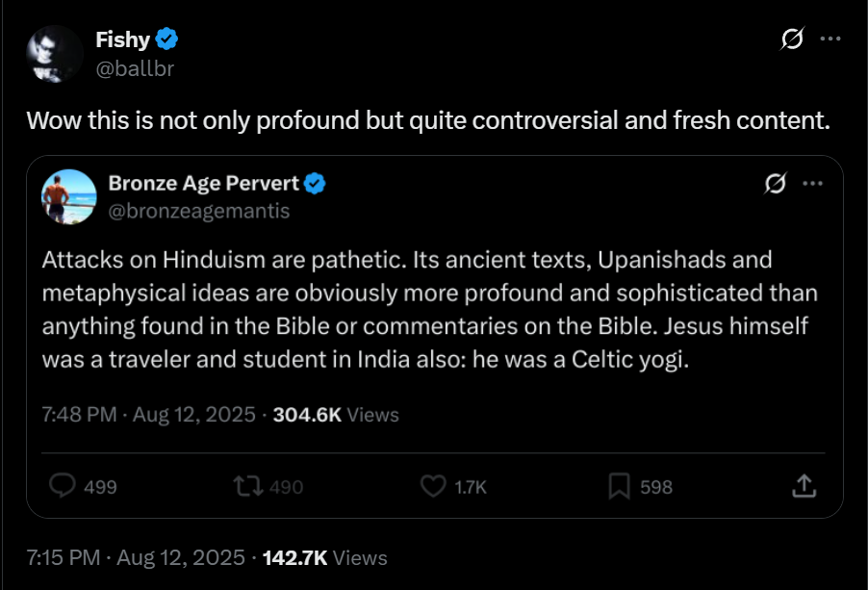The width and height of the screenshot is (868, 590).
Task: Click the 7:48 PM Aug 12 timestamp
Action: pos(149,415)
